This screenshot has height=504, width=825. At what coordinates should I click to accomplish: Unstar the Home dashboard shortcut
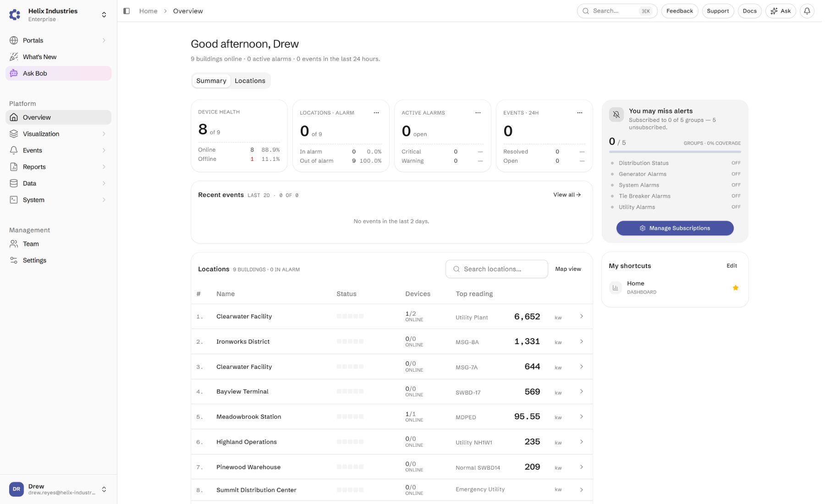[x=735, y=288]
